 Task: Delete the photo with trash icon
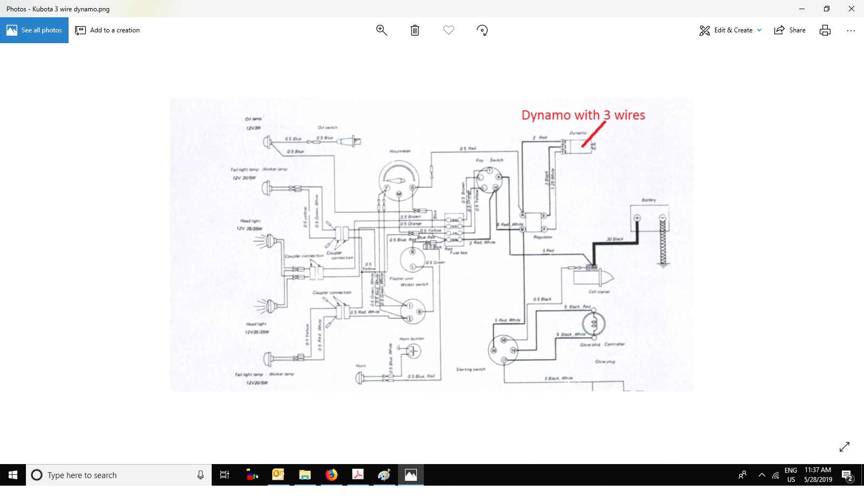[415, 30]
